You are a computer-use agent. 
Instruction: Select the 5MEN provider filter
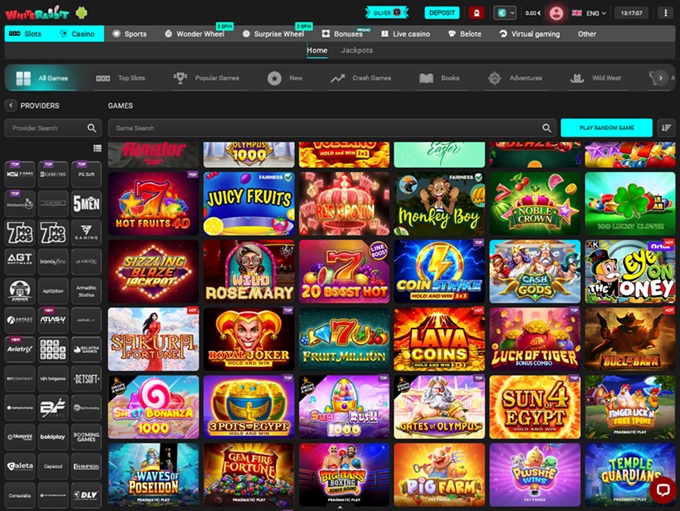(x=86, y=203)
